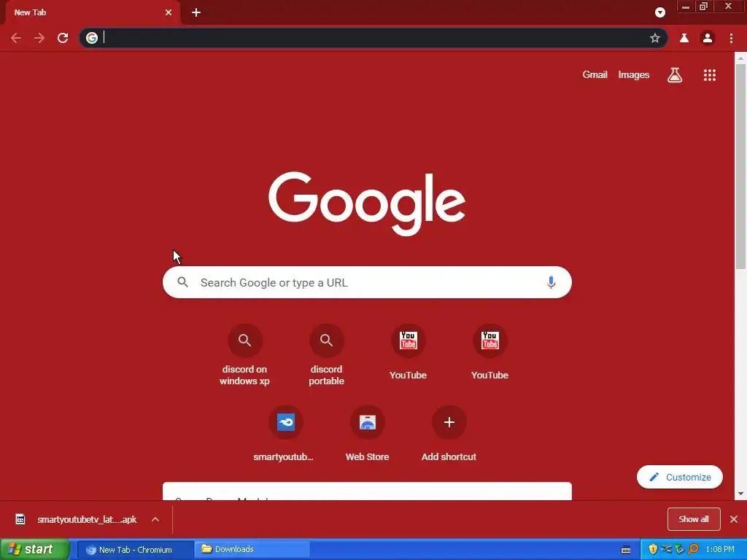Open the 'discord on windows xp' shortcut
This screenshot has width=747, height=560.
pyautogui.click(x=245, y=355)
